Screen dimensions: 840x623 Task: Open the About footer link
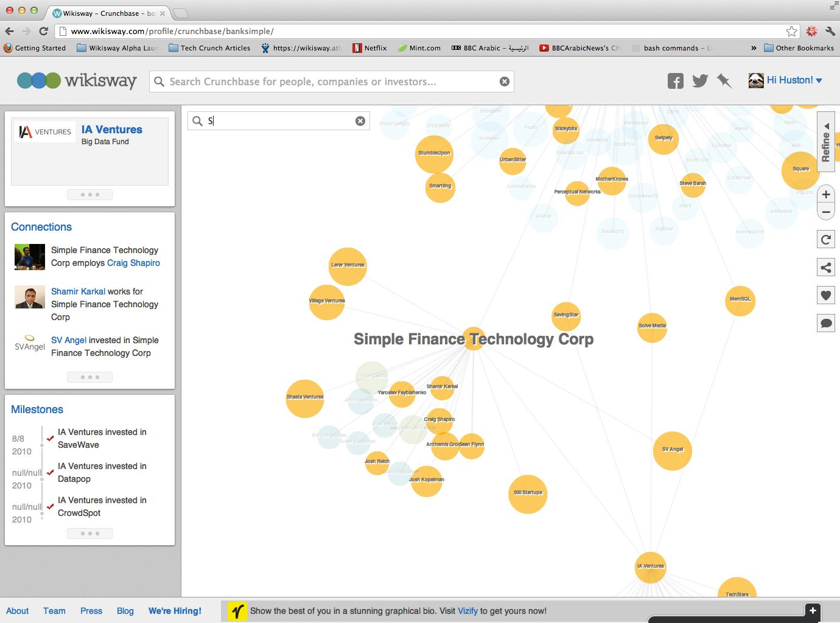pos(17,611)
